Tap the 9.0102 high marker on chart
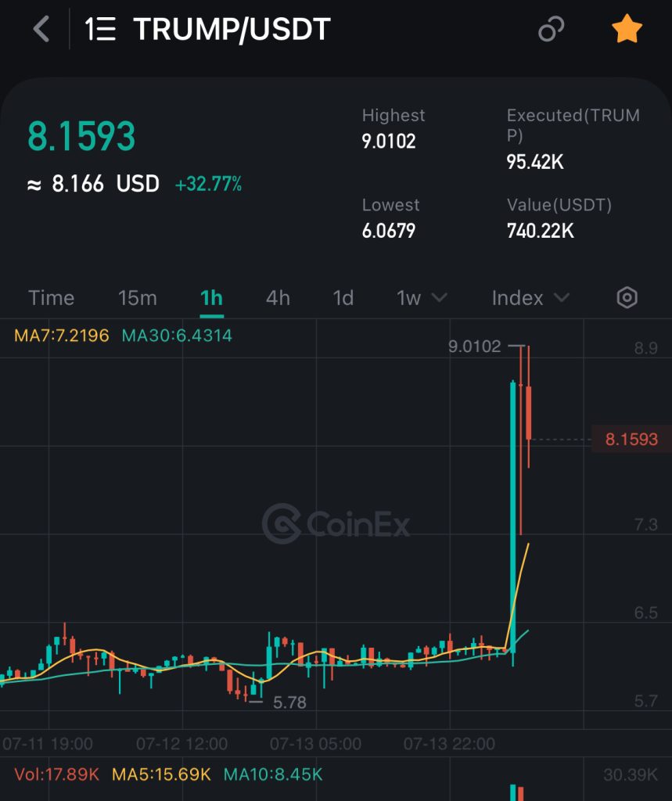The height and width of the screenshot is (801, 672). click(475, 347)
